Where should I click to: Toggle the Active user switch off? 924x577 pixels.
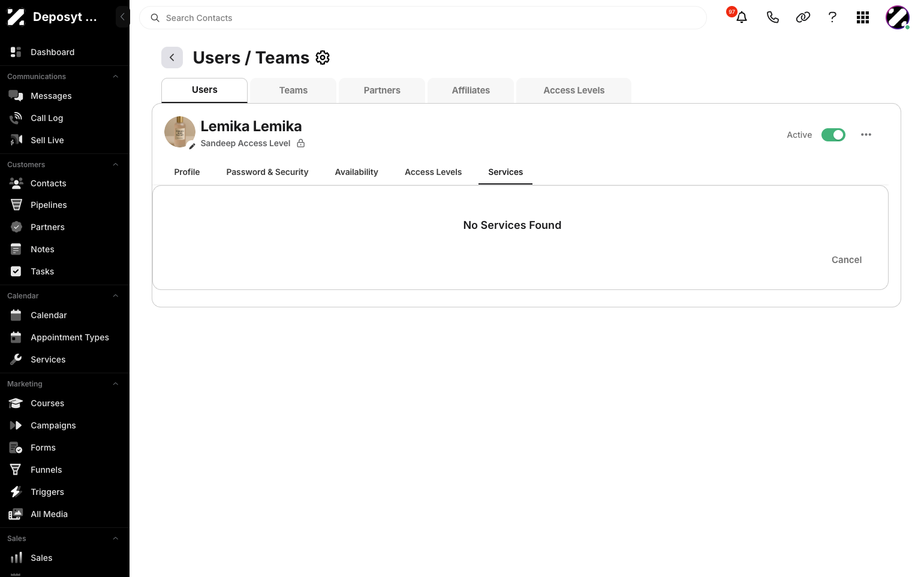coord(833,135)
